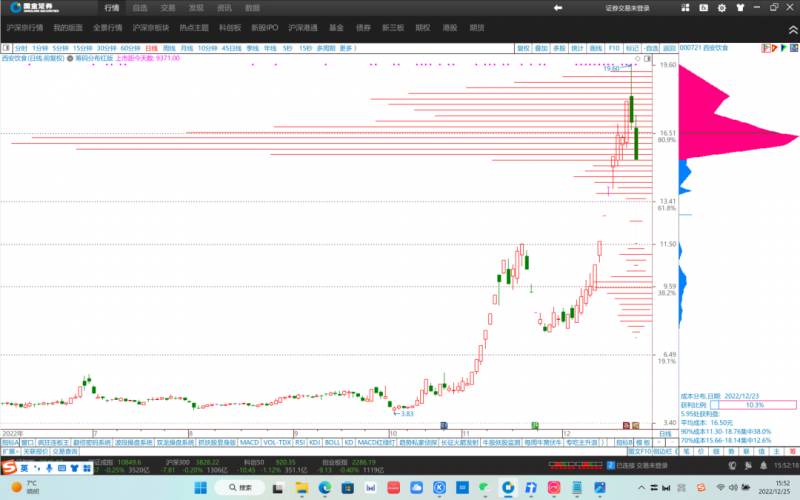Viewport: 800px width, 500px height.
Task: Click the small circle icon near 19.60
Action: coord(637,59)
